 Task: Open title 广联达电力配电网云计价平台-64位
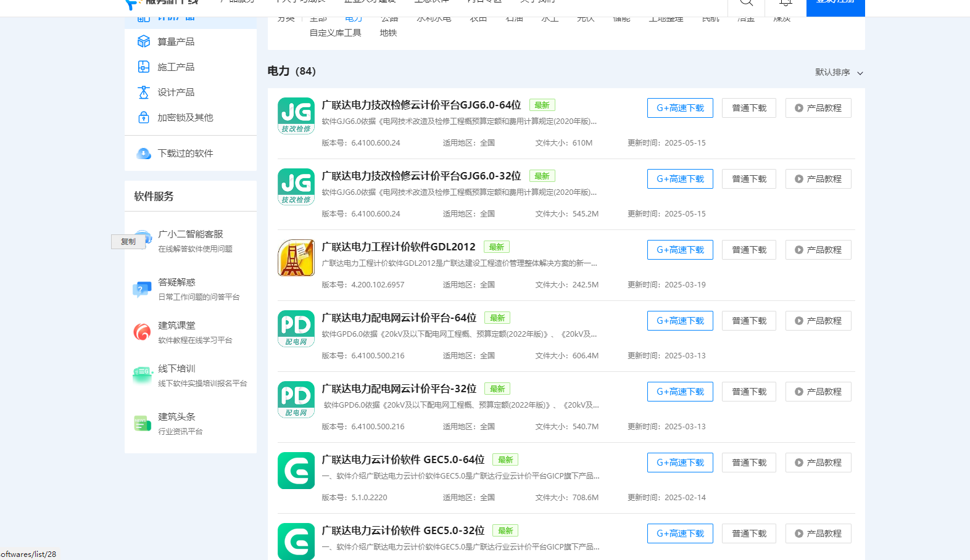click(399, 318)
